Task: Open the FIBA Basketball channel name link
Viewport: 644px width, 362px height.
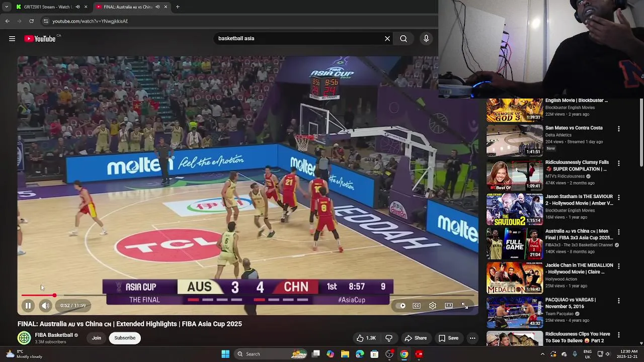Action: click(54, 335)
